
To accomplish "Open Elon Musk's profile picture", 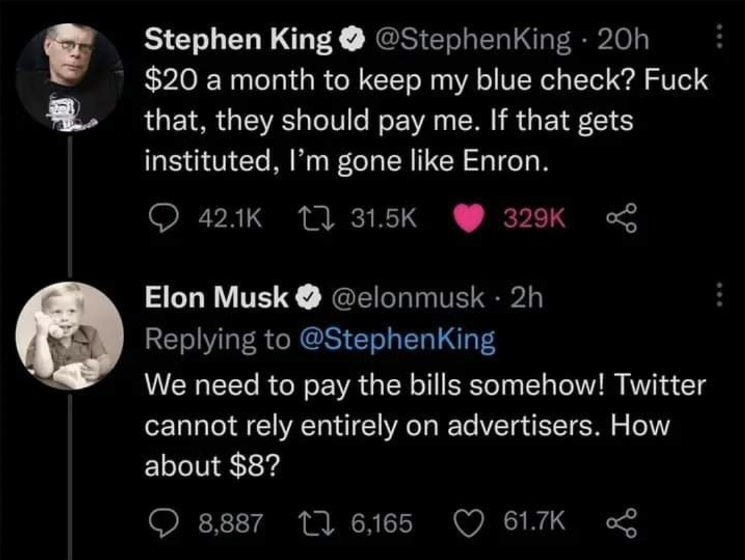I will coord(70,336).
